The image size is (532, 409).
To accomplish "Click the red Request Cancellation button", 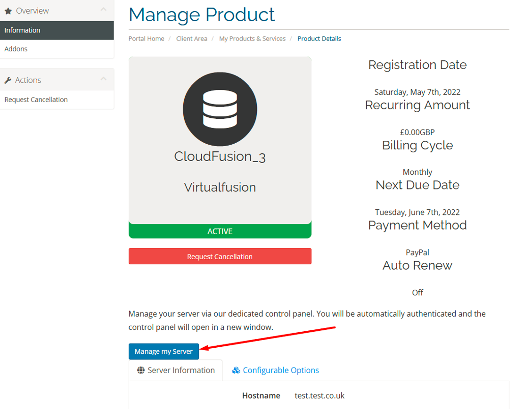I will click(x=220, y=256).
